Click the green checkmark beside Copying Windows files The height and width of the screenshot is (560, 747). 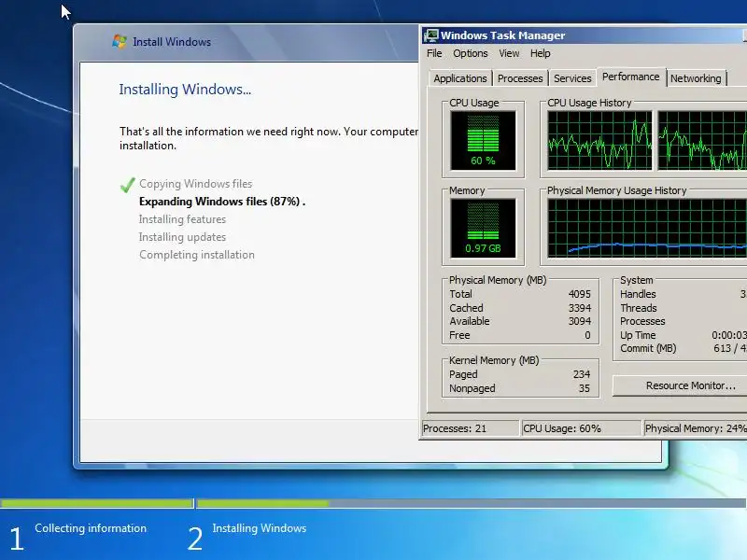click(127, 185)
